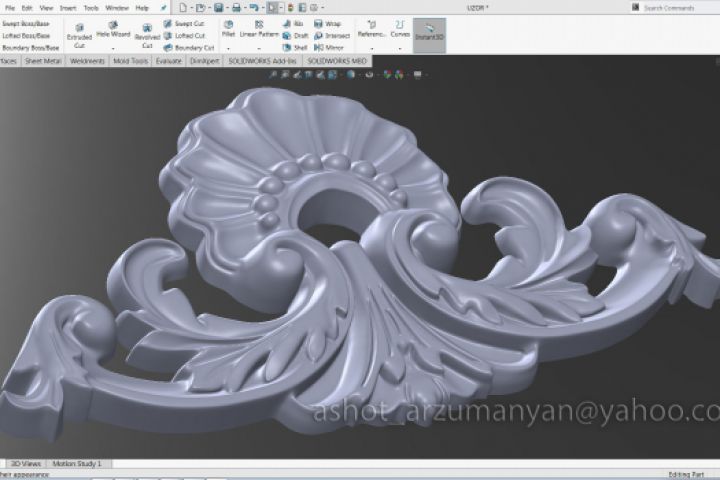The image size is (720, 480).
Task: Click the Extruded Cut tool
Action: tap(78, 33)
